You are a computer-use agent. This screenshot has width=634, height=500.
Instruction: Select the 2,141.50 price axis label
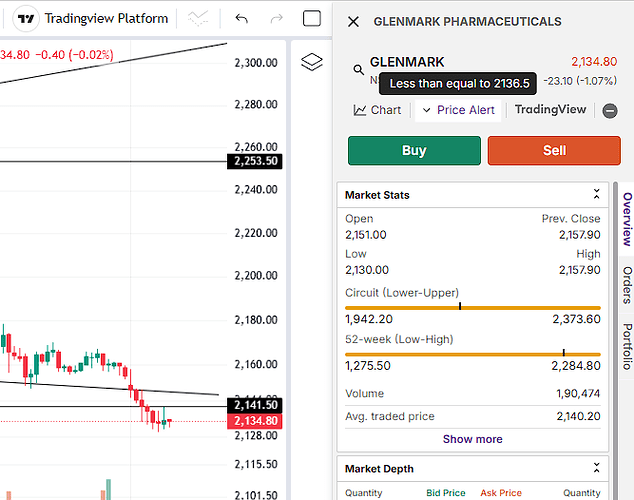pyautogui.click(x=255, y=405)
